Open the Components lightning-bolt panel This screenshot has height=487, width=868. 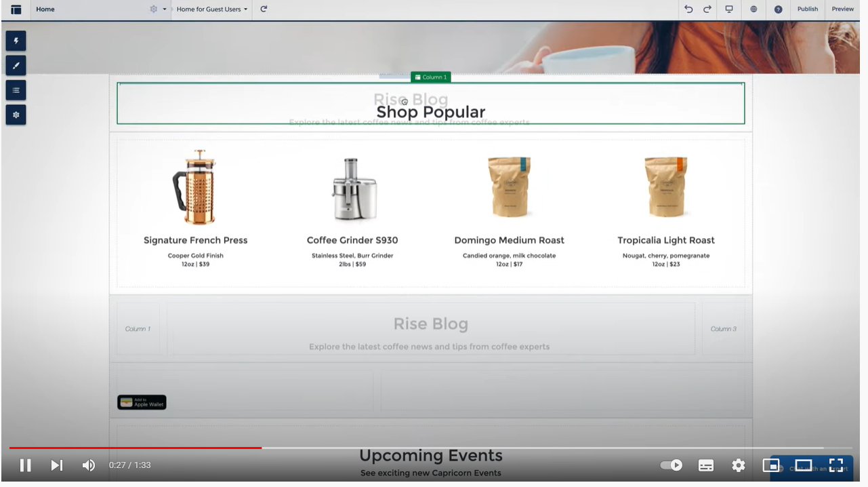click(16, 41)
